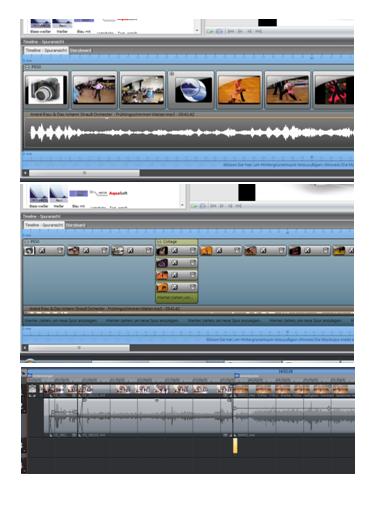376x505 pixels.
Task: Select the red dancers thumbnail at the timeline end
Action: (x=334, y=90)
